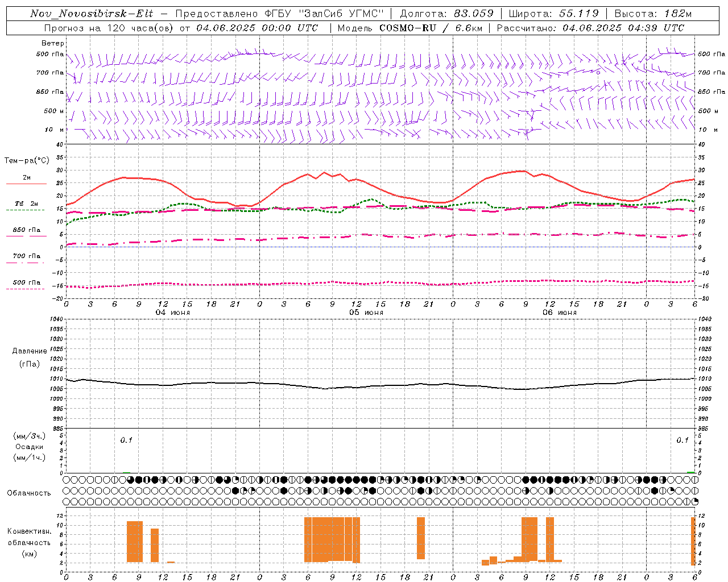Image resolution: width=728 pixels, height=582 pixels.
Task: Select the latitude value "Широта: 55.119"
Action: pyautogui.click(x=553, y=14)
